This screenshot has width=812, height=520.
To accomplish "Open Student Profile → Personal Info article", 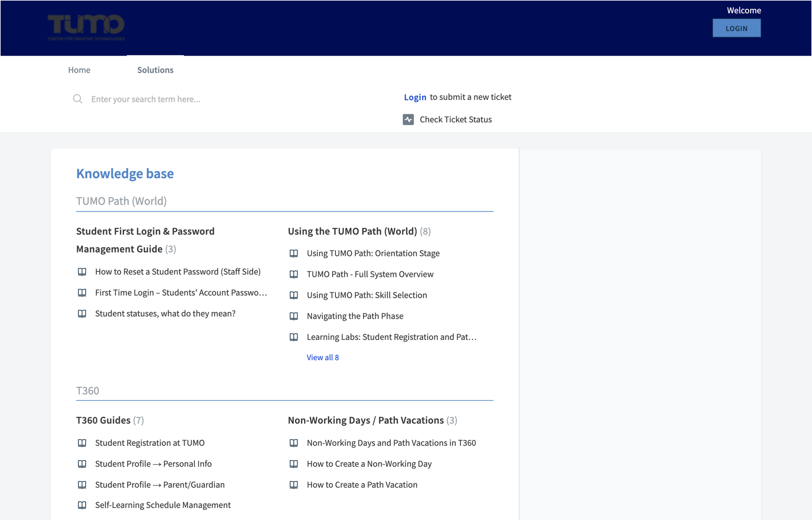I will click(x=154, y=464).
